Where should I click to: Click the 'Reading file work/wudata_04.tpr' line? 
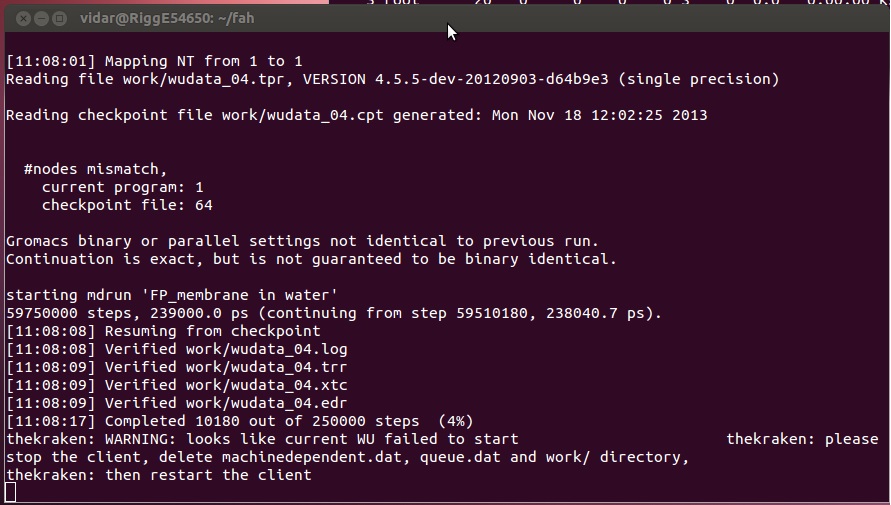393,79
